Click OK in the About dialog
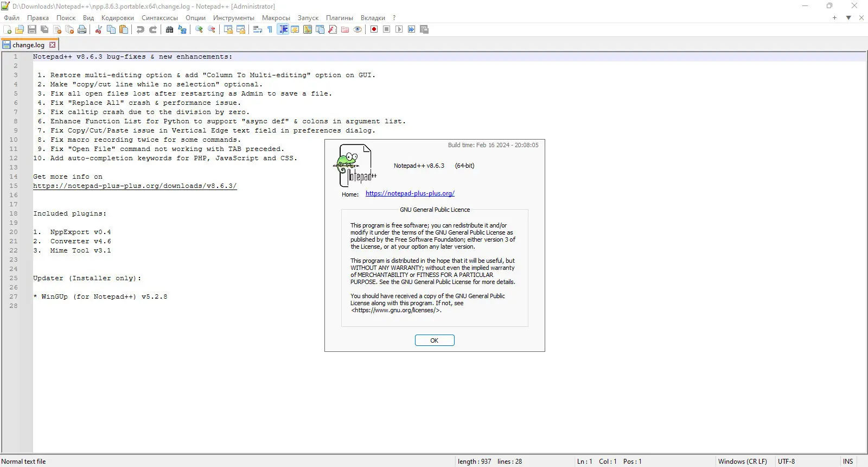This screenshot has height=467, width=868. click(x=435, y=340)
